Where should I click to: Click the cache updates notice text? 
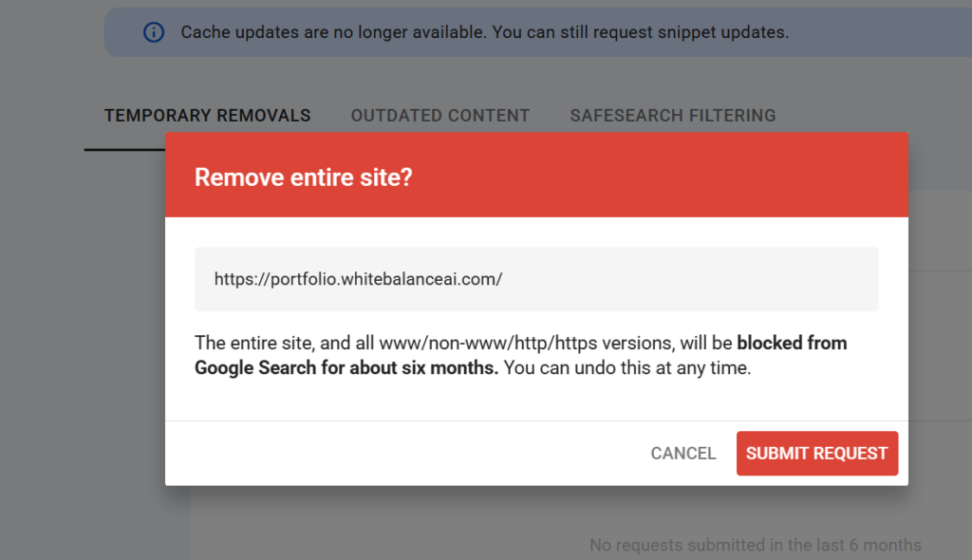485,32
